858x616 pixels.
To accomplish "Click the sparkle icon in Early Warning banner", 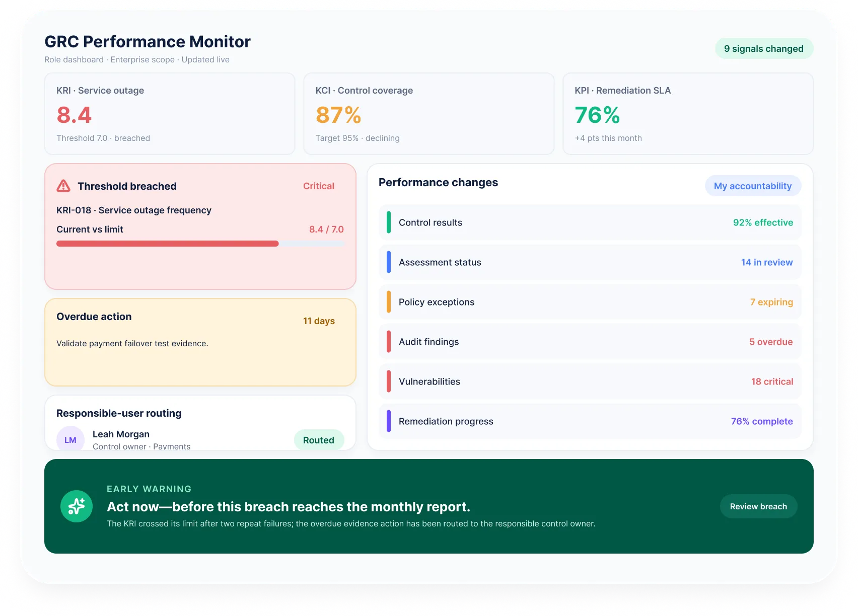I will click(x=77, y=506).
